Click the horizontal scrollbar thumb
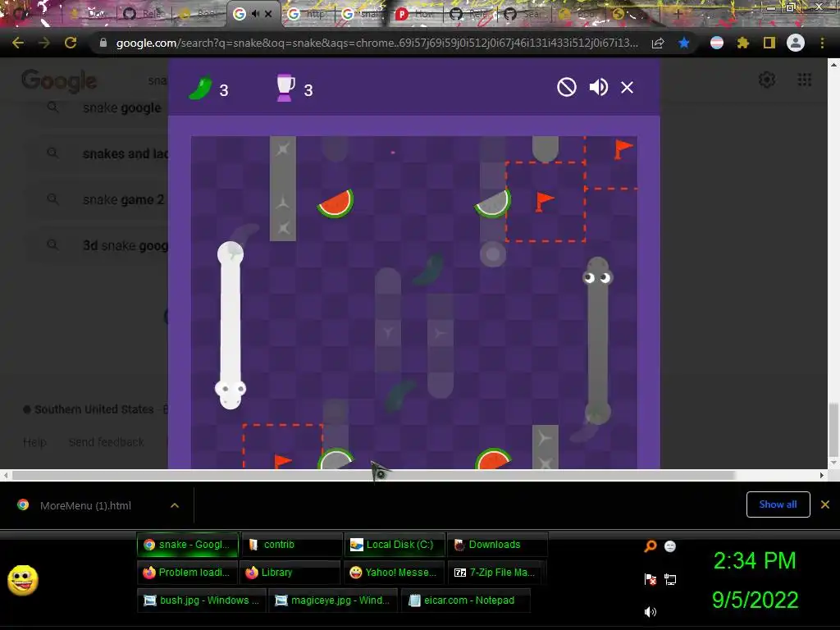Screen dimensions: 840x630 click(373, 475)
